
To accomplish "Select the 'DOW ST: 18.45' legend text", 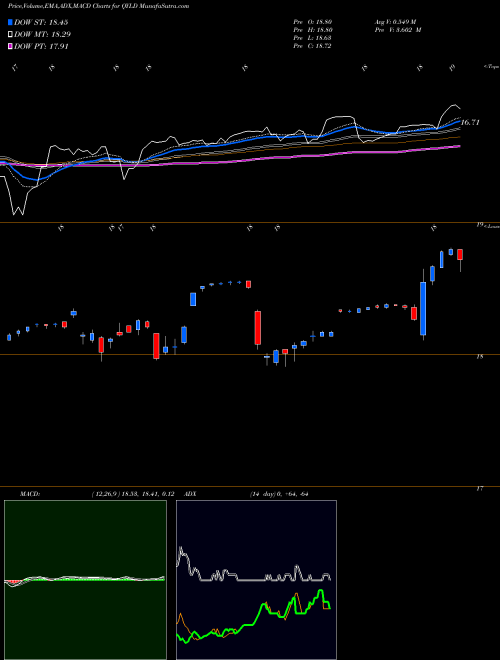I will pos(41,22).
